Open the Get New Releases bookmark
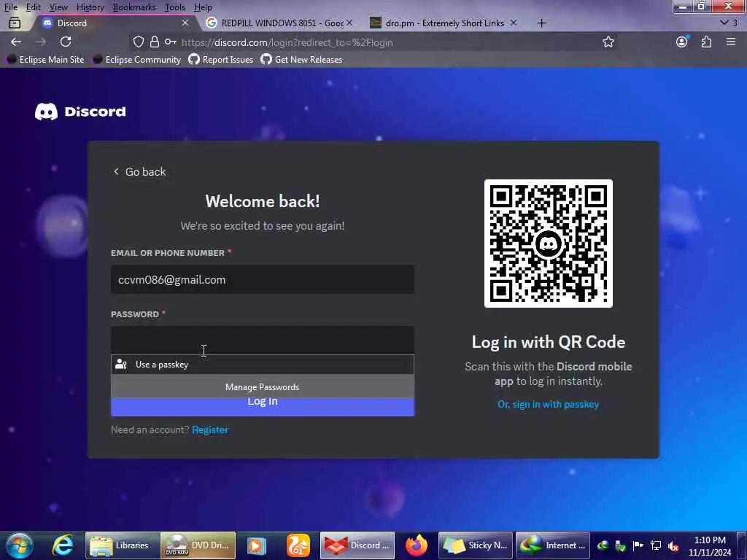This screenshot has height=560, width=747. (x=301, y=60)
